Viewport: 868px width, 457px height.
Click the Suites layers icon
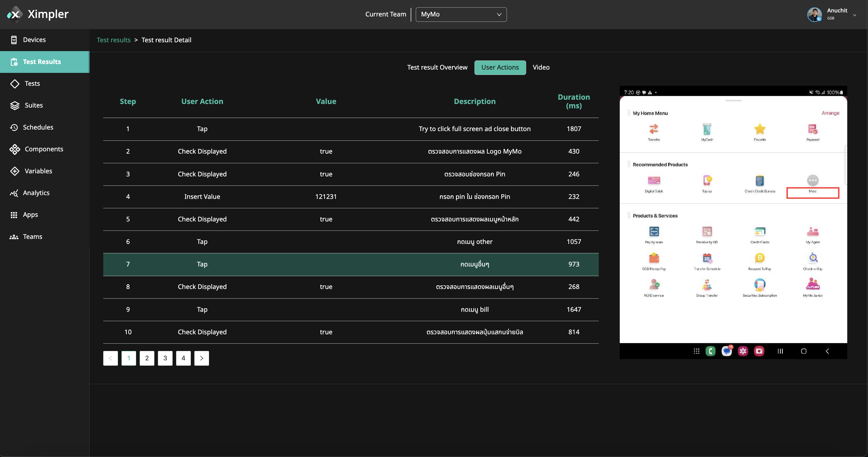15,106
